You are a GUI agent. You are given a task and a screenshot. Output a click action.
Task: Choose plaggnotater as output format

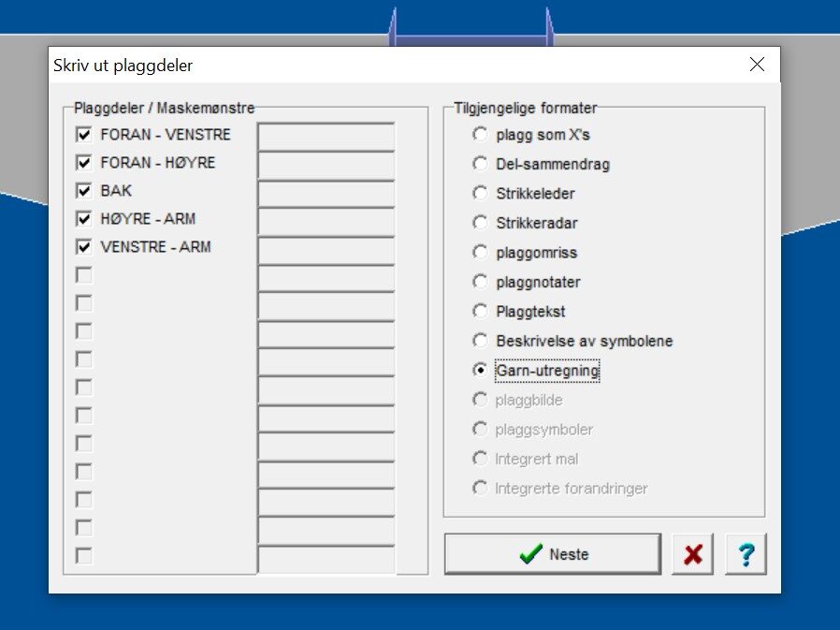pyautogui.click(x=480, y=282)
